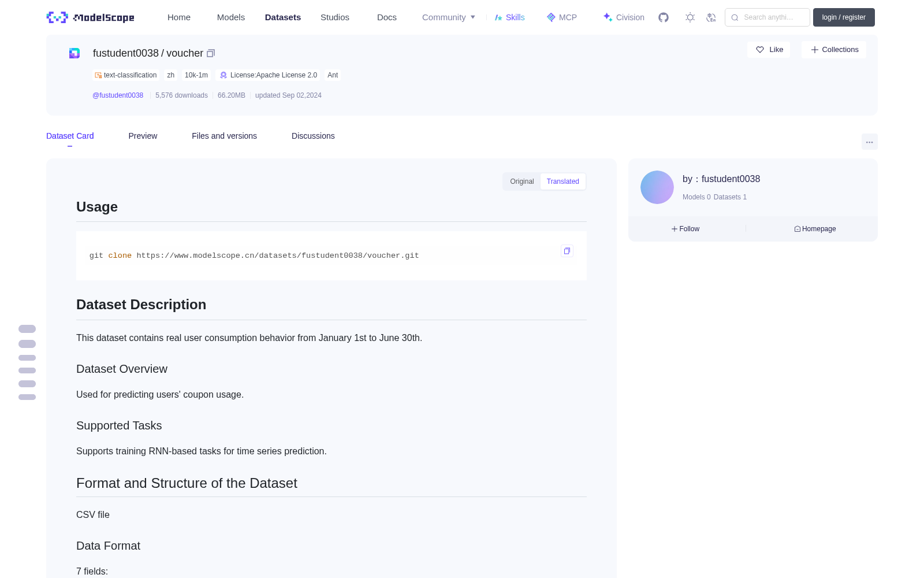Open the Studios section
The width and height of the screenshot is (924, 578).
point(335,17)
